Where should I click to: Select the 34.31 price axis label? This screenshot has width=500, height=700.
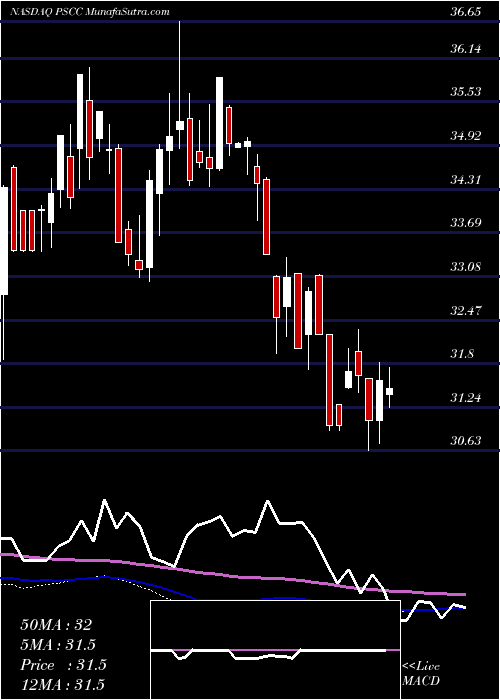[465, 180]
